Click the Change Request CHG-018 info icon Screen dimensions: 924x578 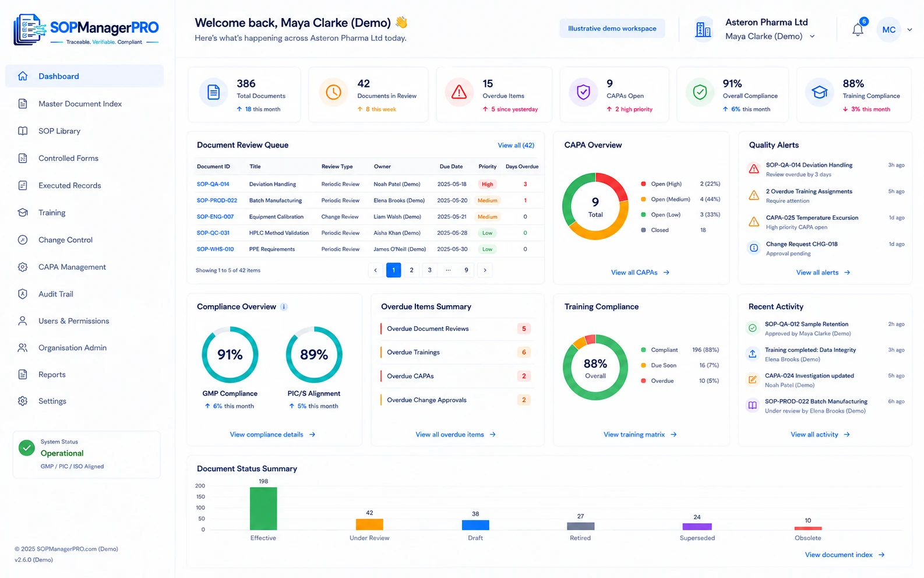(754, 248)
